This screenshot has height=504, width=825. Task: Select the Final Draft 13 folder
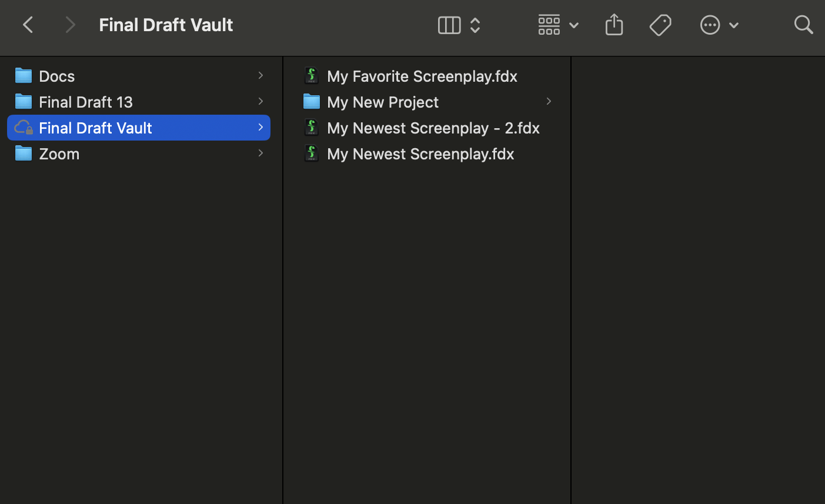(x=86, y=102)
